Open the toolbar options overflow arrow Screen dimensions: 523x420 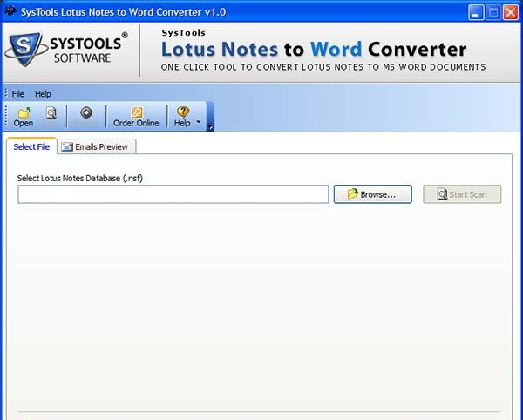pyautogui.click(x=210, y=126)
